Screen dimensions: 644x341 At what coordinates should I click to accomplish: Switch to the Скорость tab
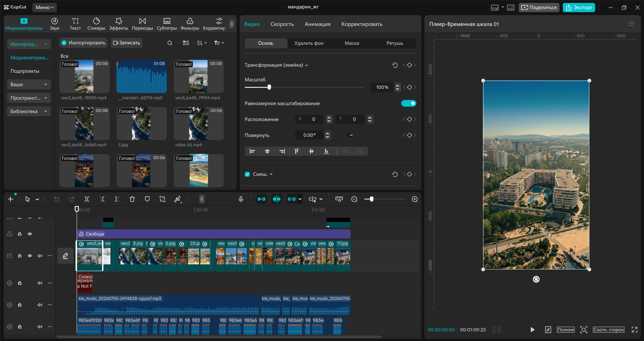[282, 24]
